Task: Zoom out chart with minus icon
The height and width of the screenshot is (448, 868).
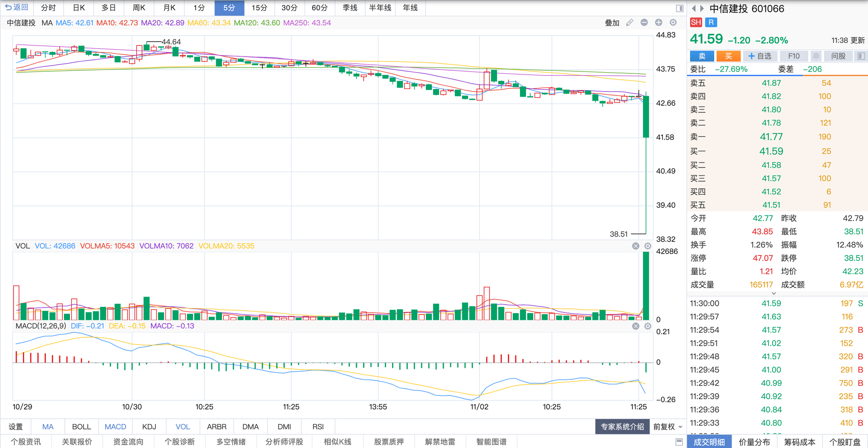Action: tap(644, 22)
